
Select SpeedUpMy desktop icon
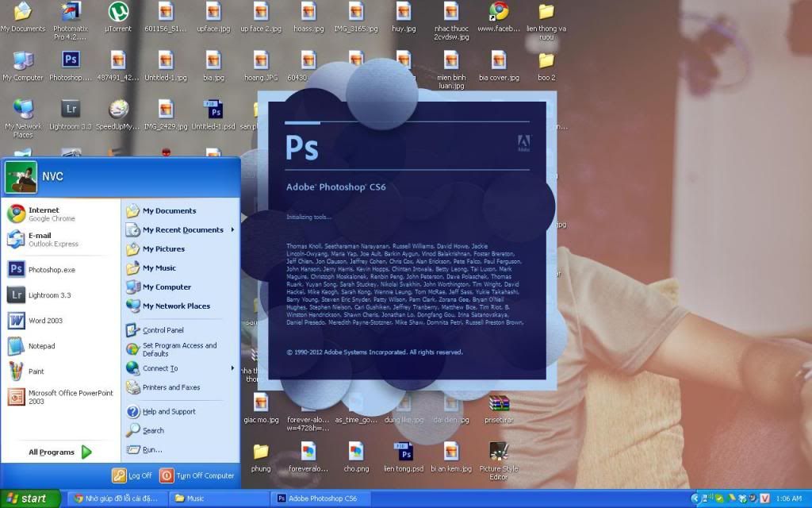coord(118,115)
